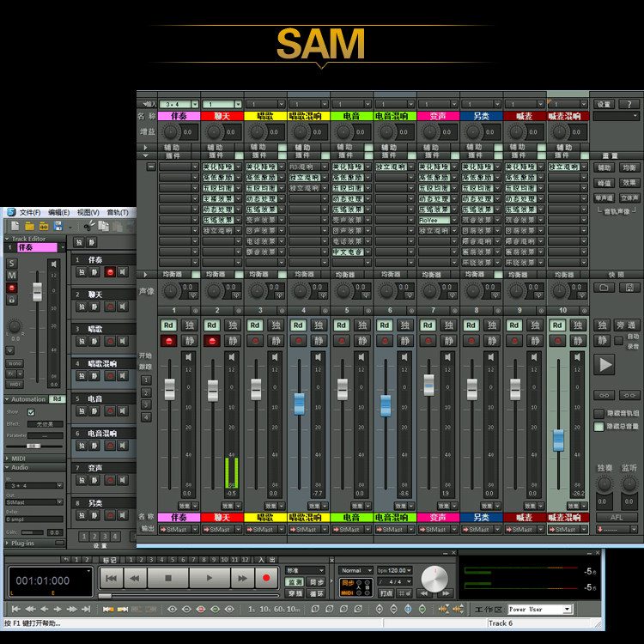The height and width of the screenshot is (644, 644).
Task: Click the transport fast-forward button
Action: pos(242,578)
